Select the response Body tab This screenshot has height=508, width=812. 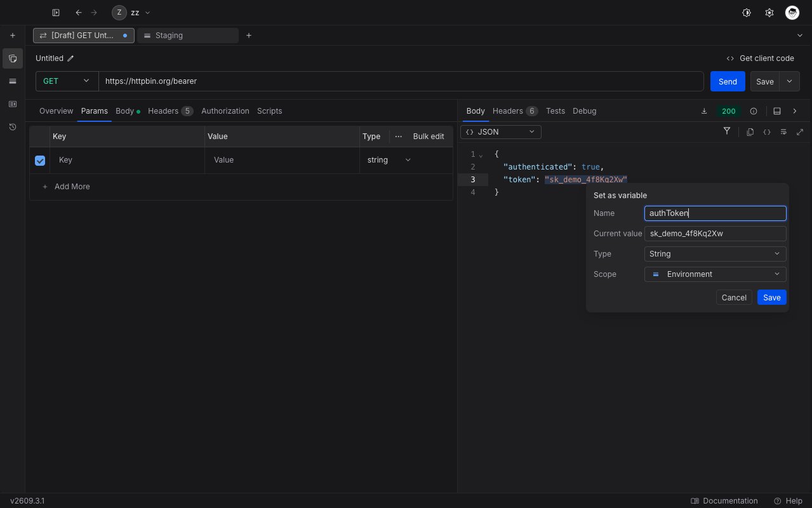476,111
